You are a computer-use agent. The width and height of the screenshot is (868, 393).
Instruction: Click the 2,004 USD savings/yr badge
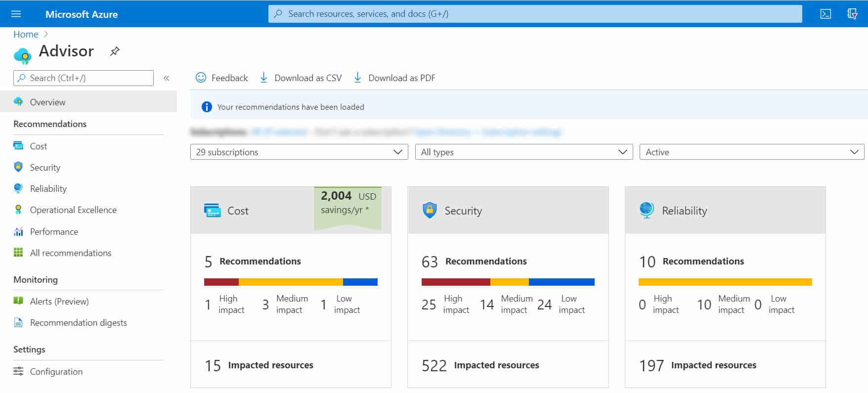[x=348, y=208]
